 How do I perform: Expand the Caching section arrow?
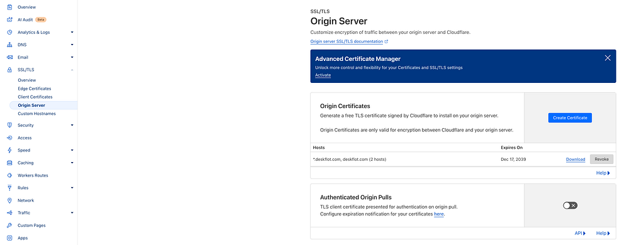pos(72,163)
